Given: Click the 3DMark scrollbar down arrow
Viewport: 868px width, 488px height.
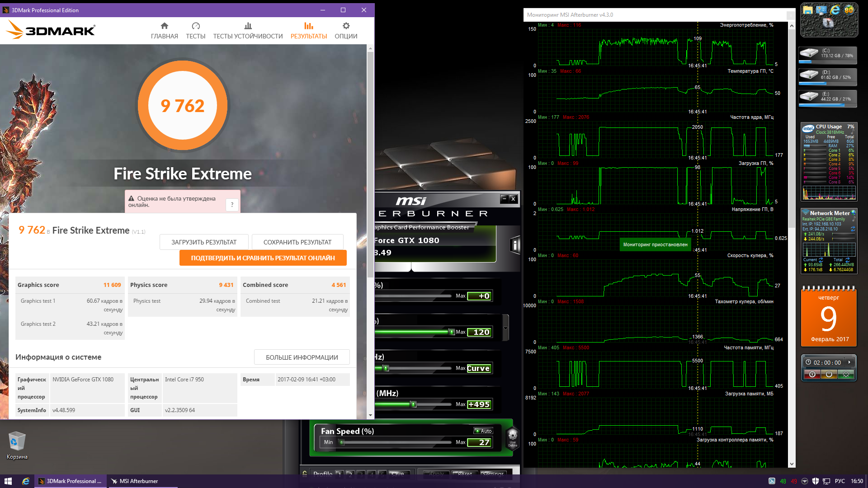Looking at the screenshot, I should [370, 415].
